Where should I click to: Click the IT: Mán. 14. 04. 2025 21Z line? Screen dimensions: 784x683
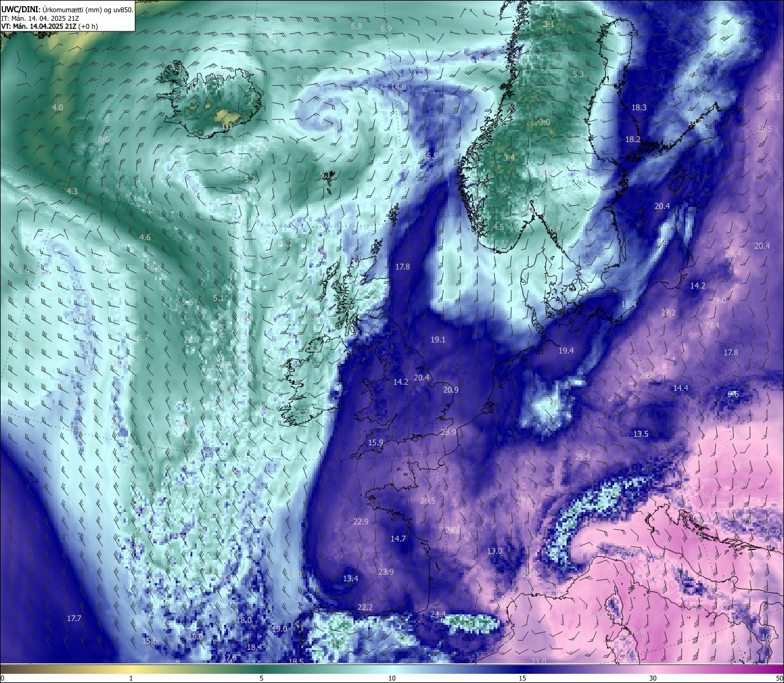(40, 18)
